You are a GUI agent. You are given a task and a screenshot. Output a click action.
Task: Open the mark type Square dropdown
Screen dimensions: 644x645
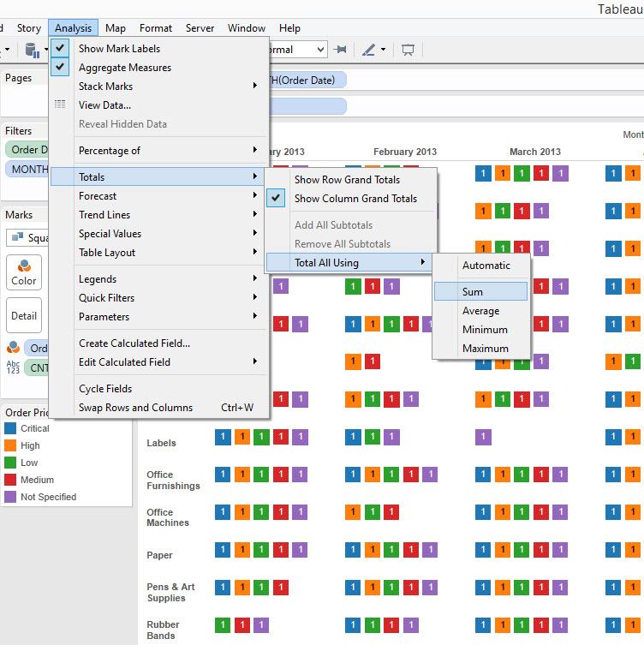click(x=26, y=237)
